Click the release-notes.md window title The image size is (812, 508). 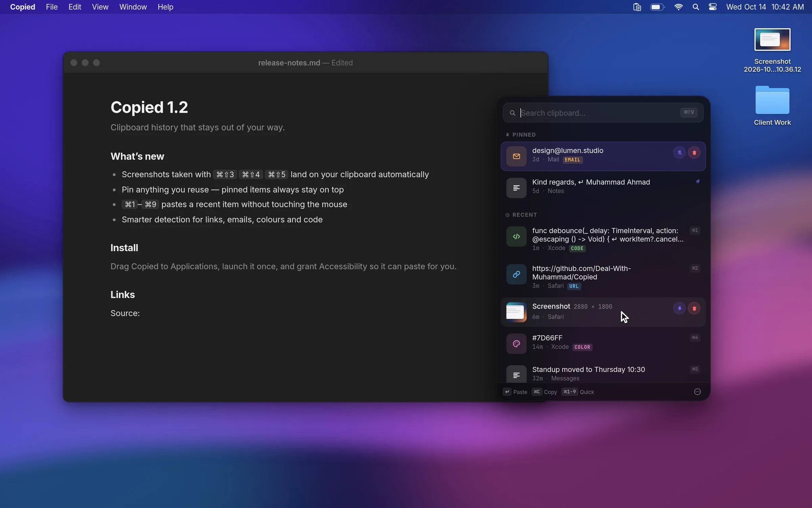(305, 63)
